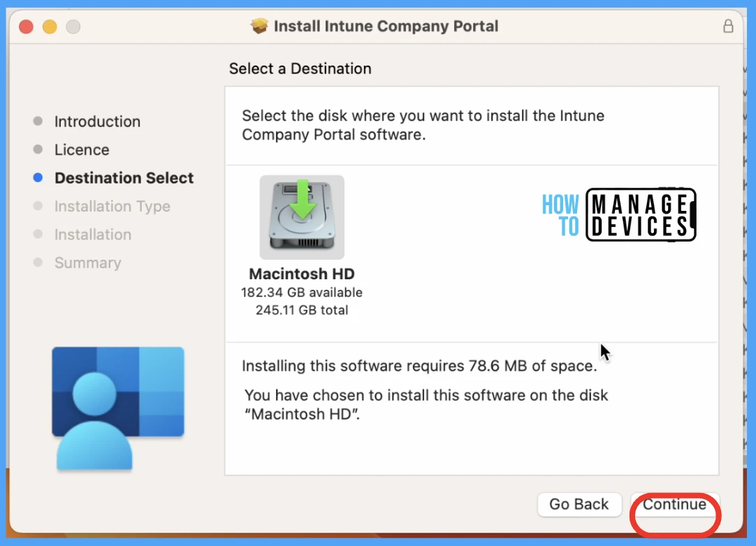This screenshot has width=756, height=546.
Task: Click the 'requires 78.6 MB of space' message
Action: click(419, 366)
